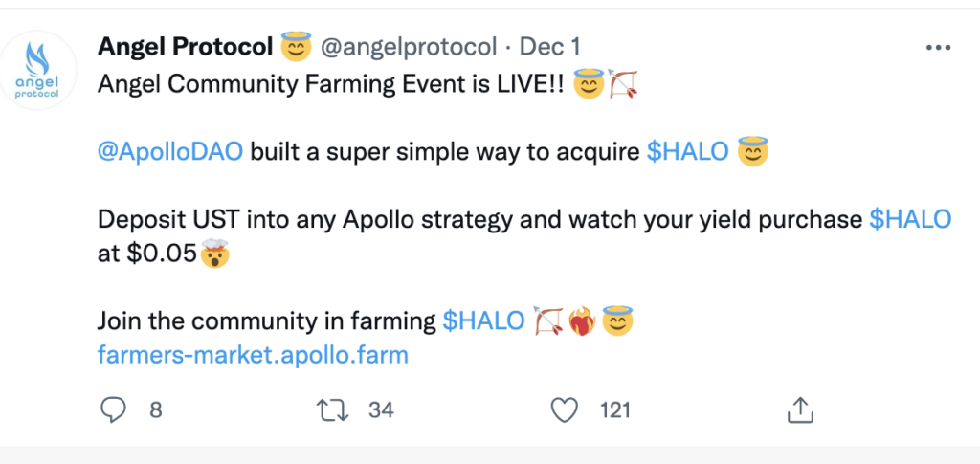Click $HALO cashtag after "yield purchase"

click(x=909, y=219)
